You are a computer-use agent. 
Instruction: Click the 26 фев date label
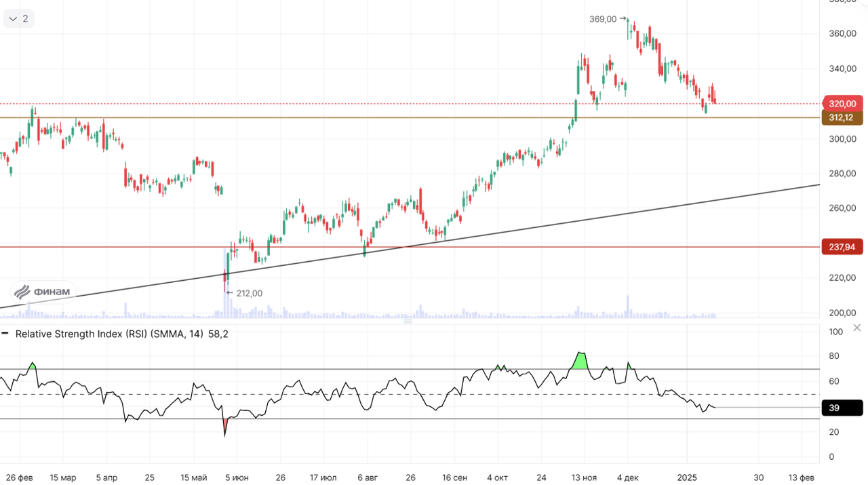[x=20, y=478]
